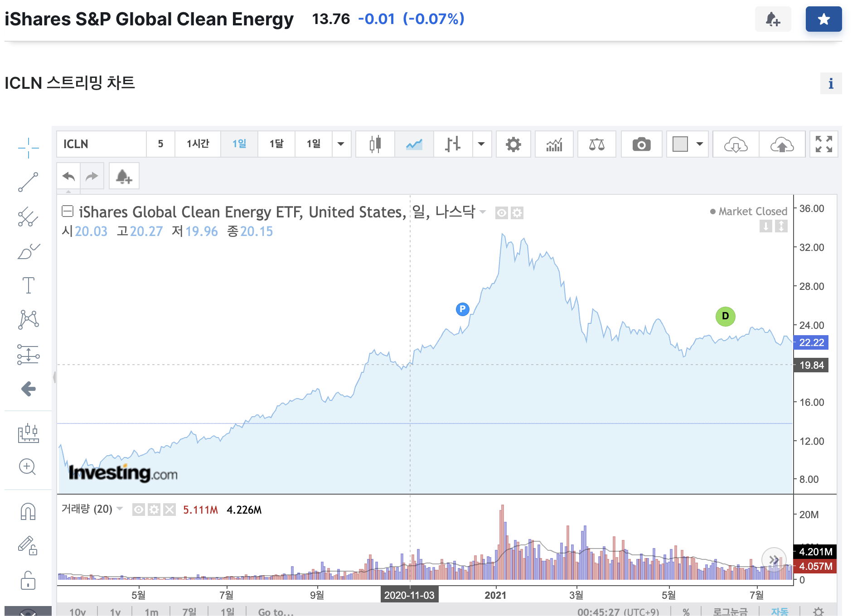The height and width of the screenshot is (616, 862).
Task: Select the brush drawing tool
Action: point(28,251)
